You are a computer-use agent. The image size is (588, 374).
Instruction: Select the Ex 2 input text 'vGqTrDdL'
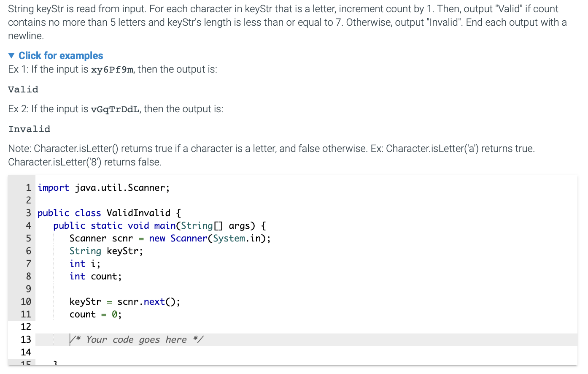click(114, 109)
